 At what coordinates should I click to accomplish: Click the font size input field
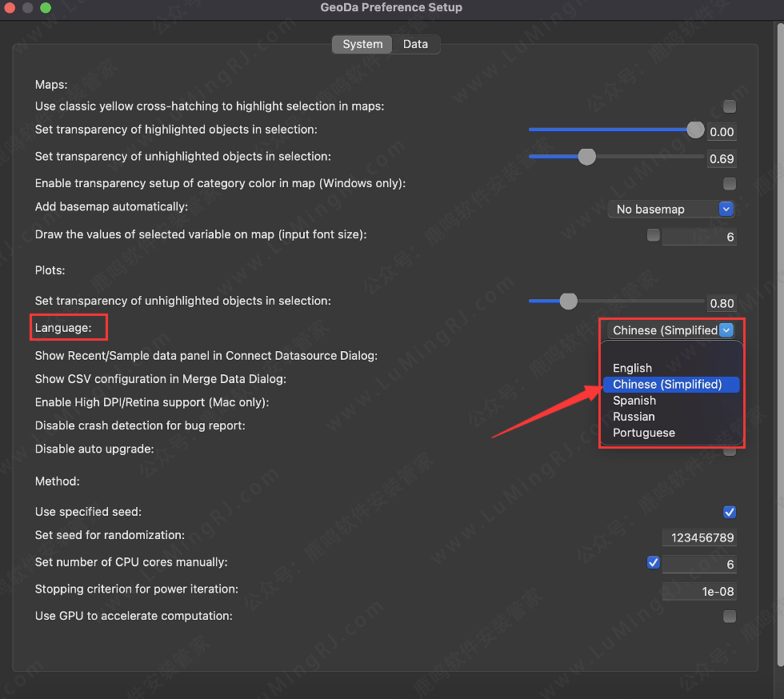(x=699, y=237)
